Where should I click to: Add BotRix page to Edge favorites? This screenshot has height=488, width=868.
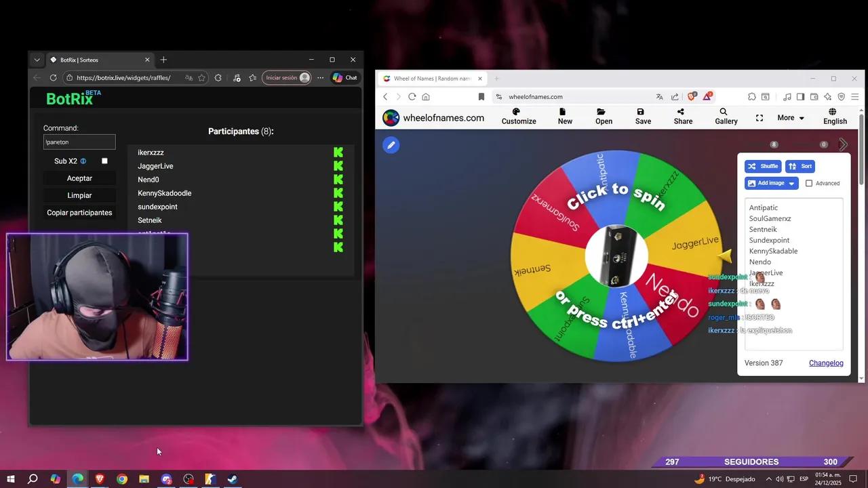coord(201,78)
